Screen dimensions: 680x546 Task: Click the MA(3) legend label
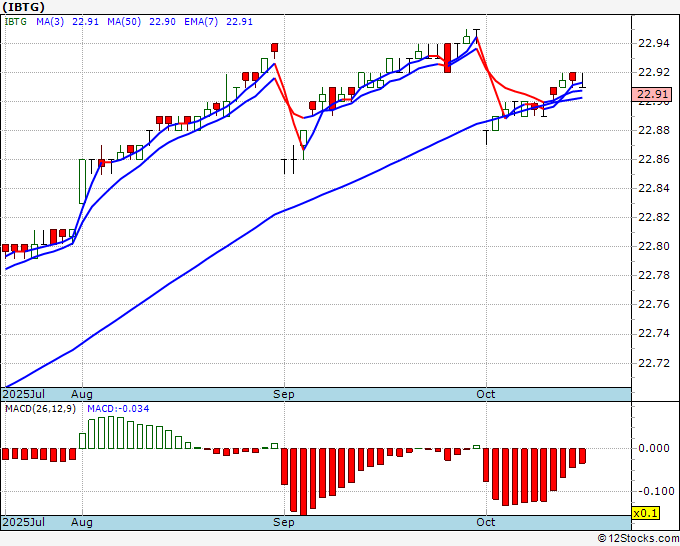[x=50, y=22]
